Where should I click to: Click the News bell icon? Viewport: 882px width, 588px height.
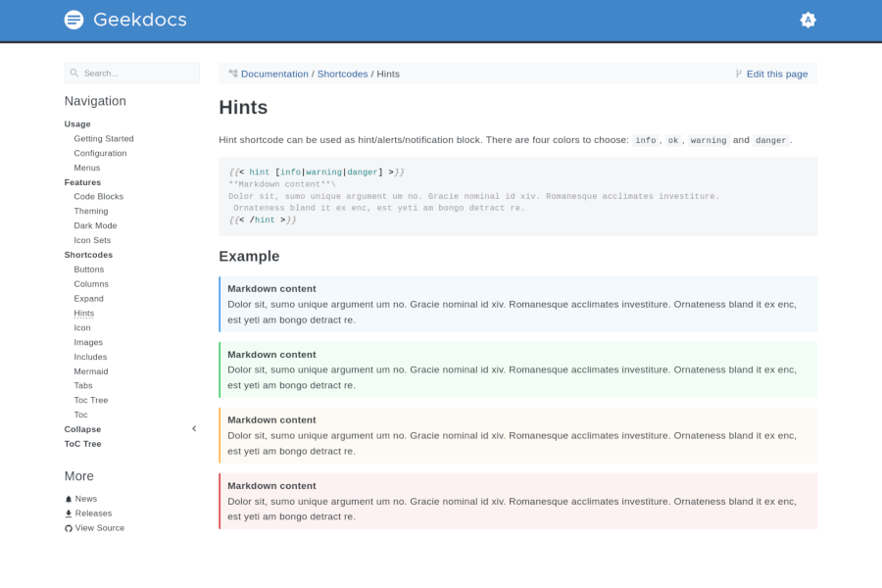pos(69,499)
